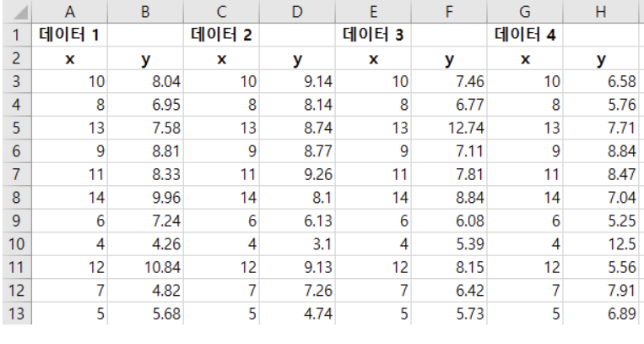The width and height of the screenshot is (644, 344).
Task: Select column H header
Action: click(600, 12)
